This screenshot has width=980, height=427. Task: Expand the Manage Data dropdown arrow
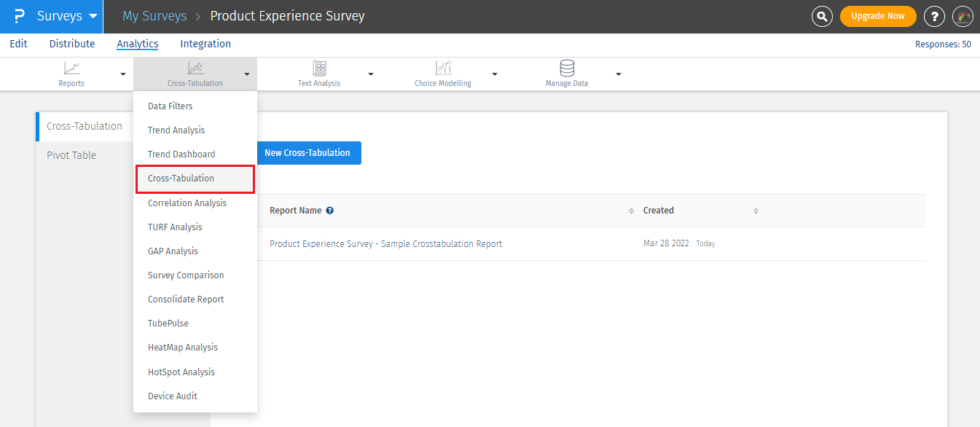coord(619,74)
